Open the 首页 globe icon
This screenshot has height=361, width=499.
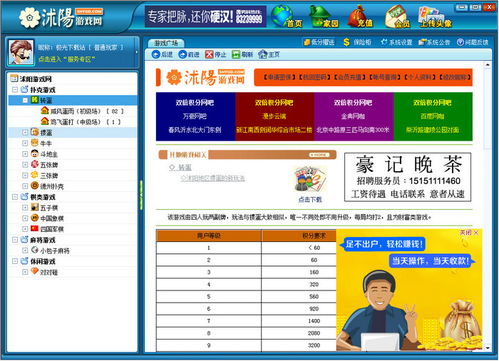click(x=287, y=16)
